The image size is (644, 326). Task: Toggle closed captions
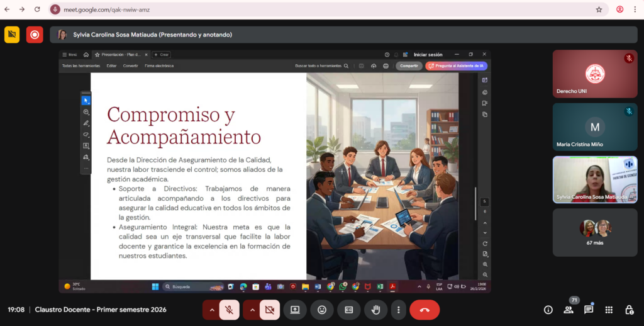349,310
